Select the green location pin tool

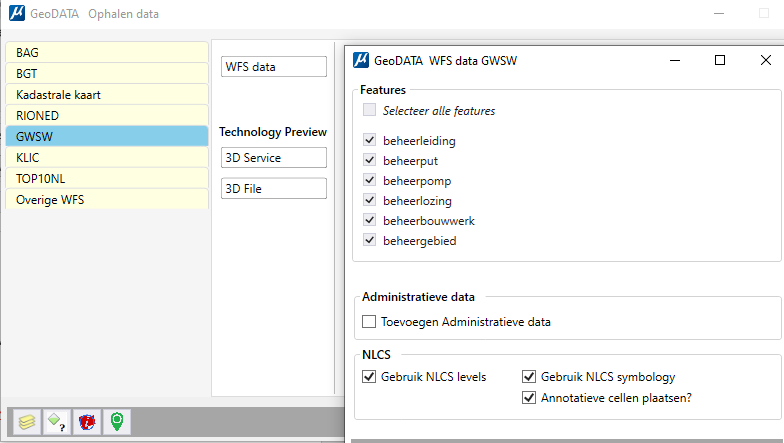(x=116, y=422)
